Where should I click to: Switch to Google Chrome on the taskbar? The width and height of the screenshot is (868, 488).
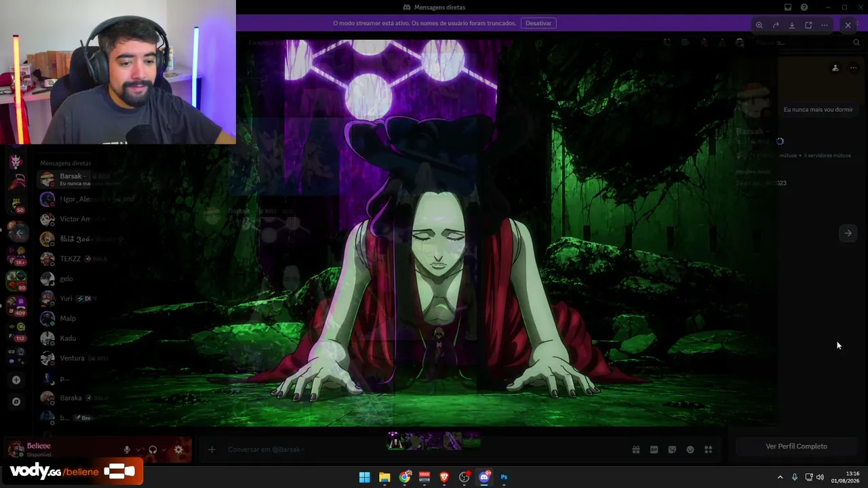click(405, 477)
